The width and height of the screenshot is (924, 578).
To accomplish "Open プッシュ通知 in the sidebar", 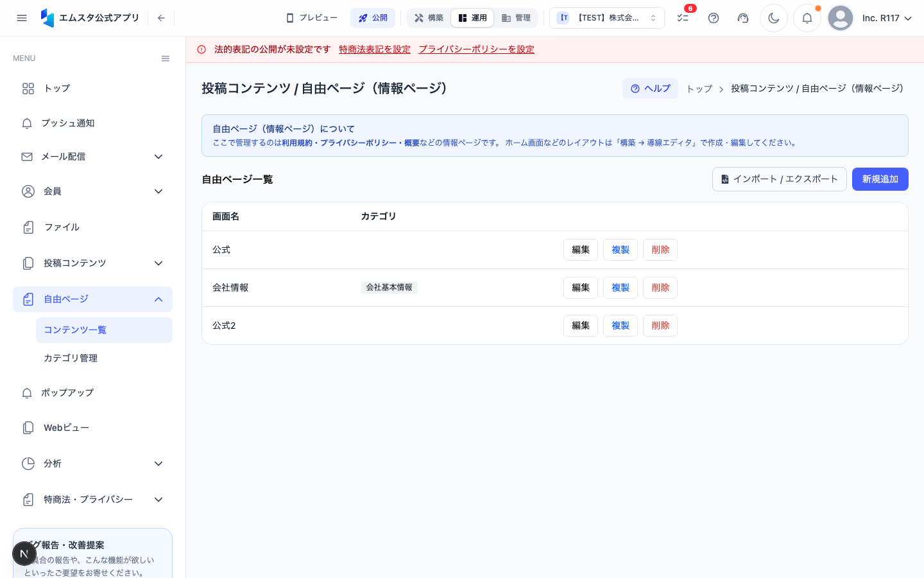I will pos(92,123).
